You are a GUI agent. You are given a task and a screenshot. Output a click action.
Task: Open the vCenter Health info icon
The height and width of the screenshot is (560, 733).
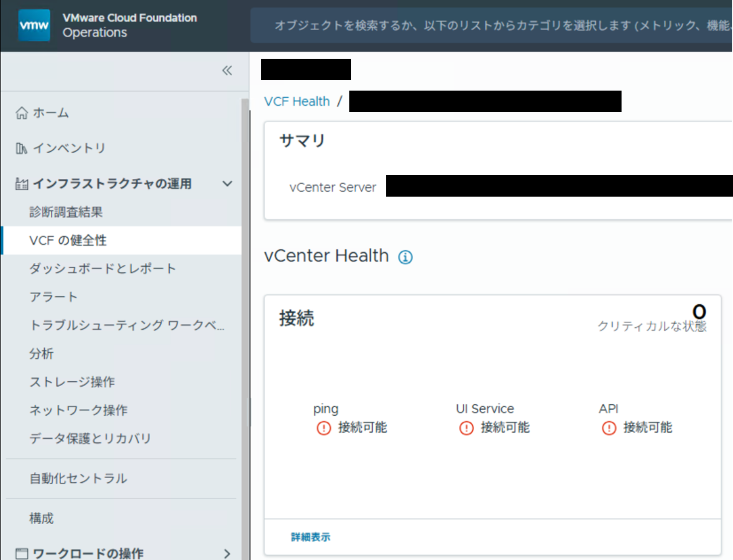pos(405,257)
